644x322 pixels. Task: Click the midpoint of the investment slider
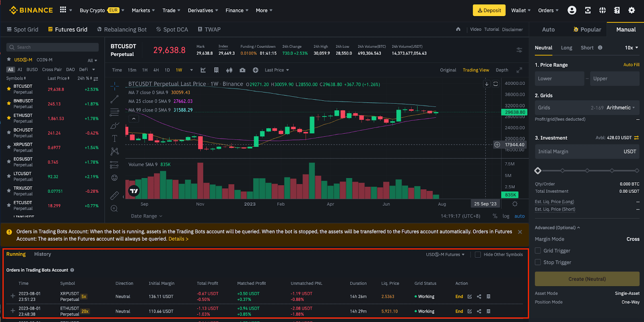point(587,171)
